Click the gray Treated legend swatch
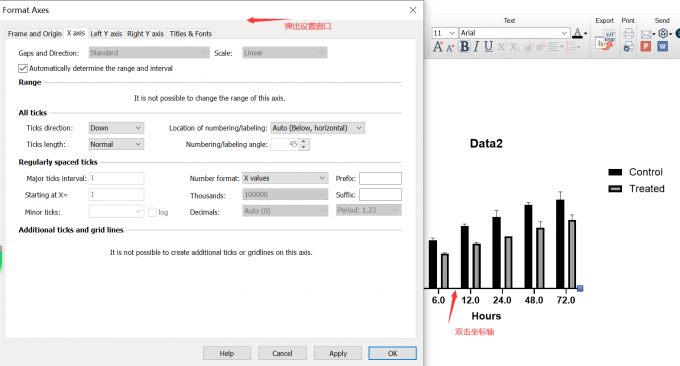The image size is (680, 366). click(615, 189)
